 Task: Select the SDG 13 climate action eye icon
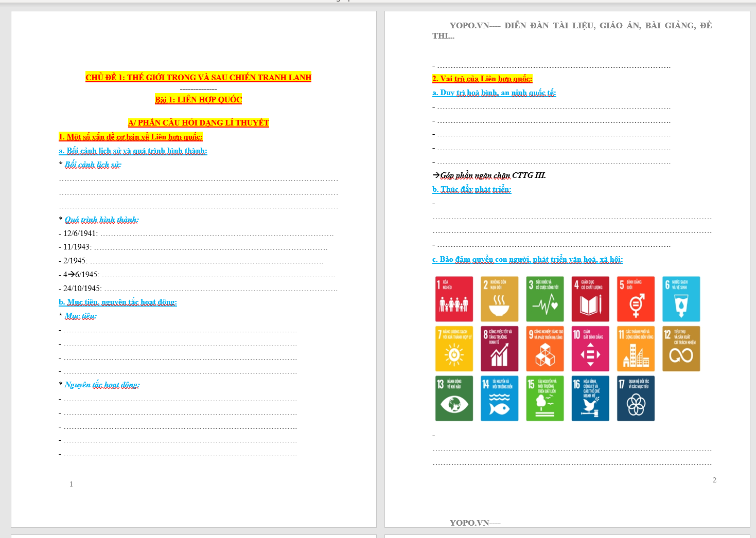(x=454, y=399)
